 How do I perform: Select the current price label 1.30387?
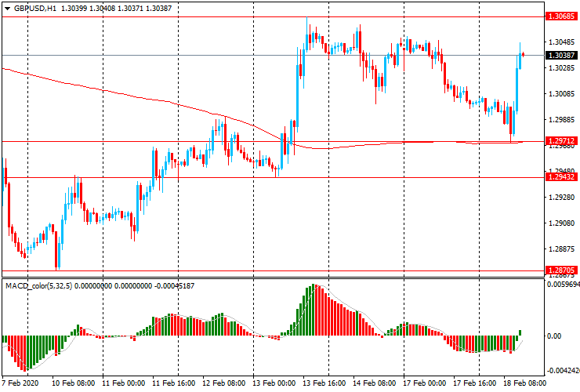point(561,55)
